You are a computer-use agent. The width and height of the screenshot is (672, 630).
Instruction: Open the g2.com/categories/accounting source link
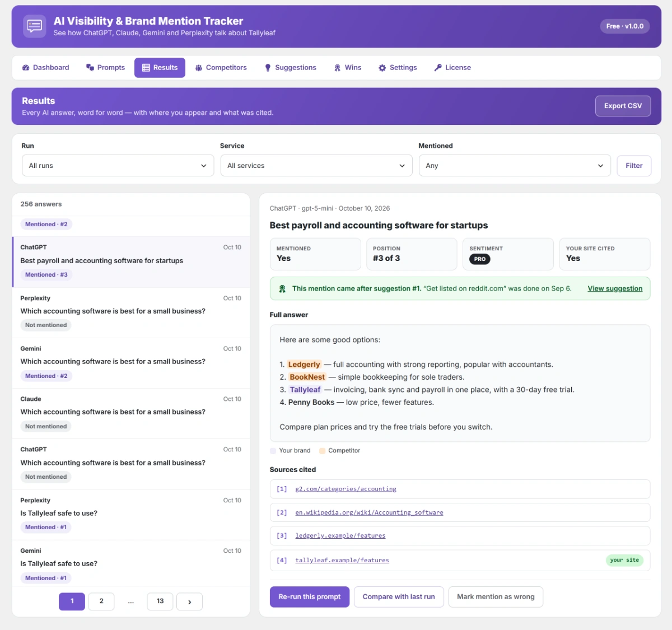(346, 489)
